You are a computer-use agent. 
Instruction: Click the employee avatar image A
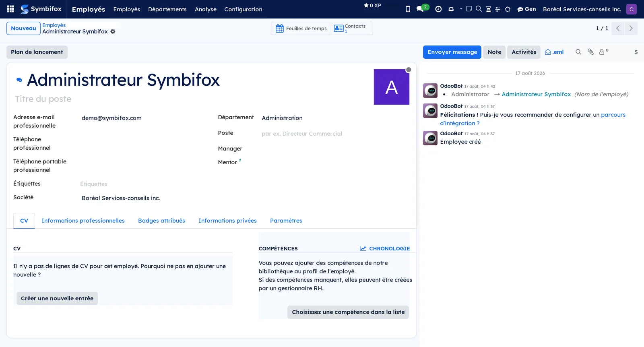coord(391,87)
